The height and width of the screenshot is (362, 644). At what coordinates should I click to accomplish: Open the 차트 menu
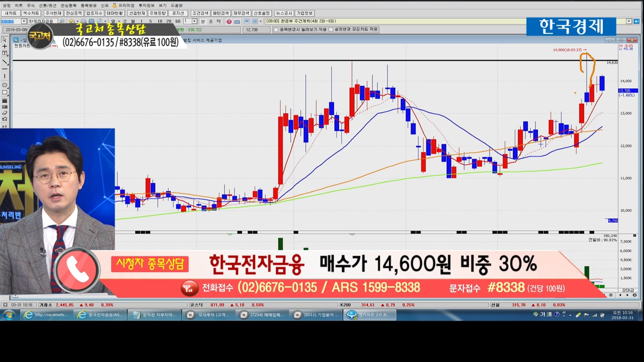pyautogui.click(x=19, y=5)
